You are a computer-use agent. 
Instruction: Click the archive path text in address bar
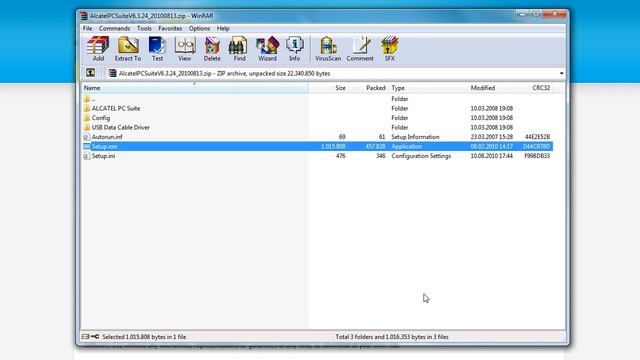click(x=224, y=73)
